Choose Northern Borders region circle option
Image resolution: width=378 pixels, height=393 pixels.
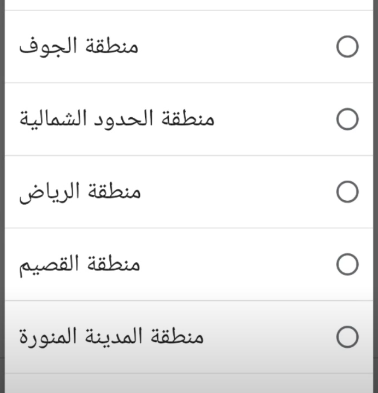click(x=347, y=119)
